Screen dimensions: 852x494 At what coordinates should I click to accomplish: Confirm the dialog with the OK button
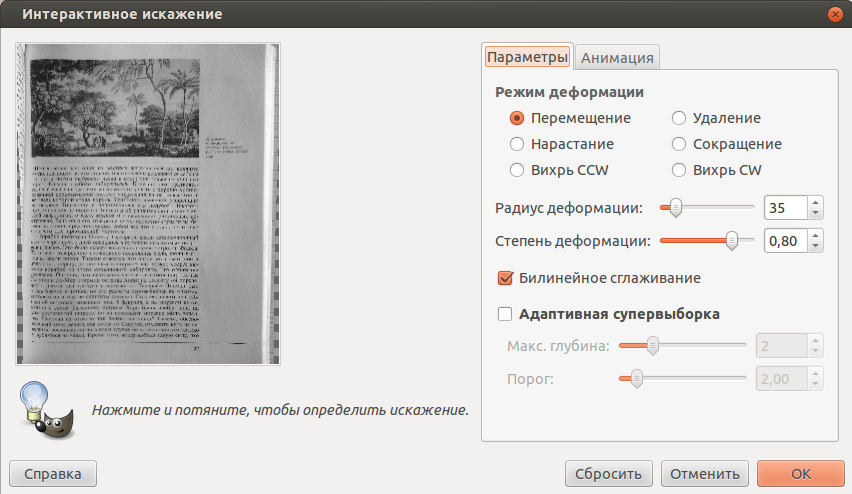coord(800,473)
